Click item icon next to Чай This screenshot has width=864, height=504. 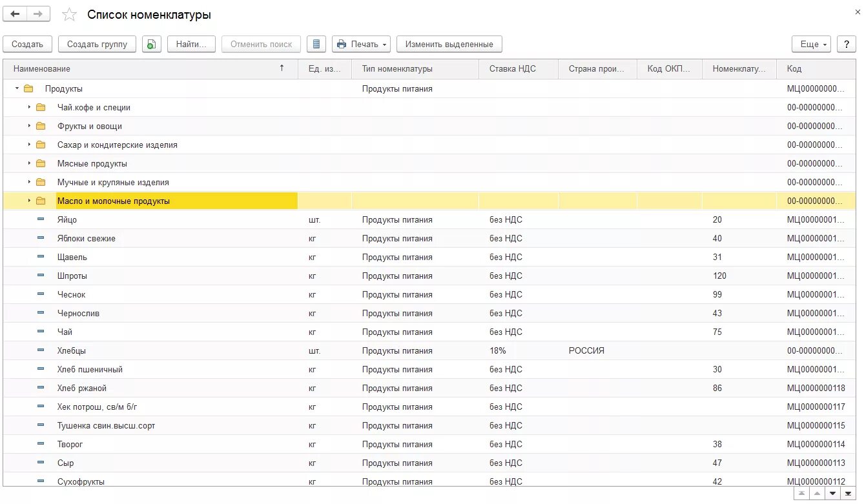pyautogui.click(x=41, y=332)
